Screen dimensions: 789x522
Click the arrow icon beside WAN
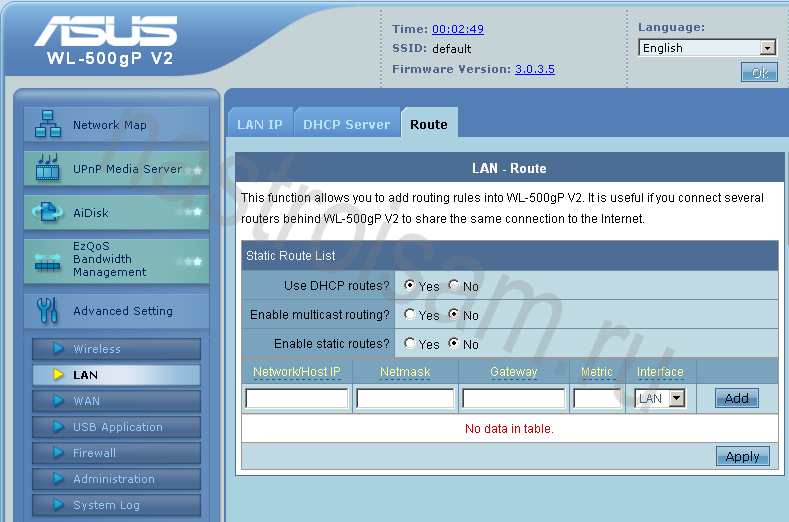tap(58, 400)
